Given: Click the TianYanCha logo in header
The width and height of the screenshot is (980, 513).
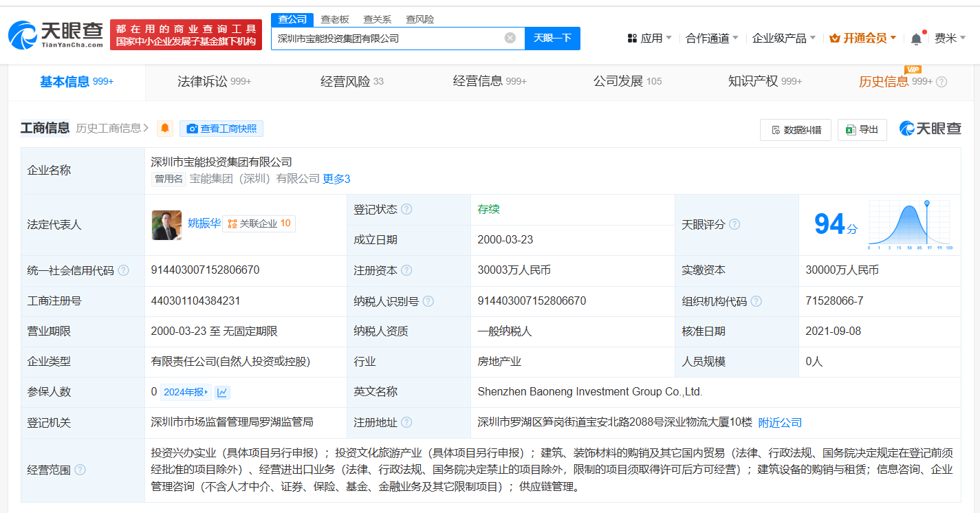Looking at the screenshot, I should coord(56,34).
